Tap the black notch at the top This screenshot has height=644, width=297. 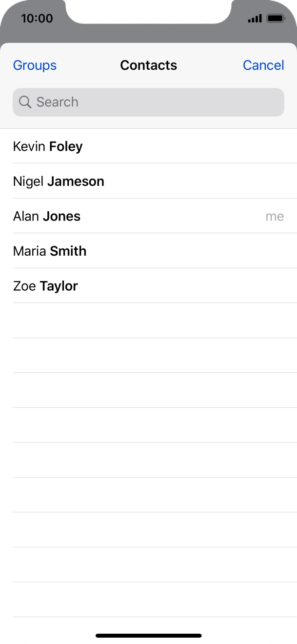(x=148, y=11)
